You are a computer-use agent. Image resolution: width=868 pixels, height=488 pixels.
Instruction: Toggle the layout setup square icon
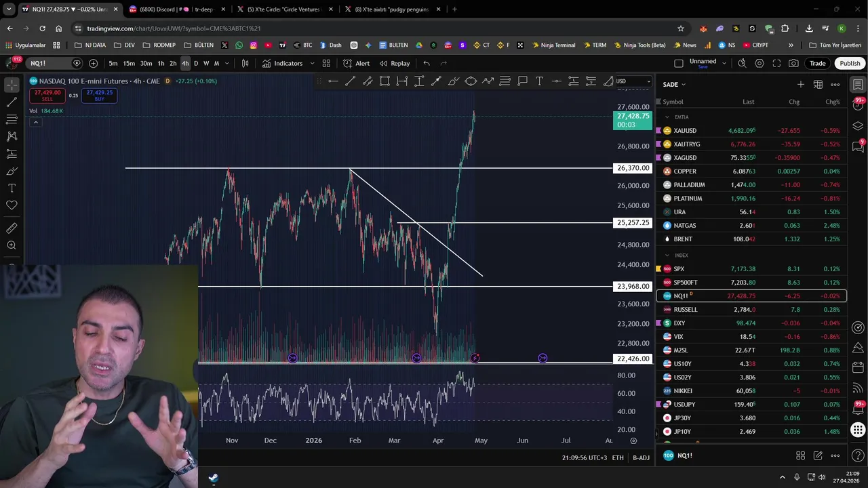679,63
